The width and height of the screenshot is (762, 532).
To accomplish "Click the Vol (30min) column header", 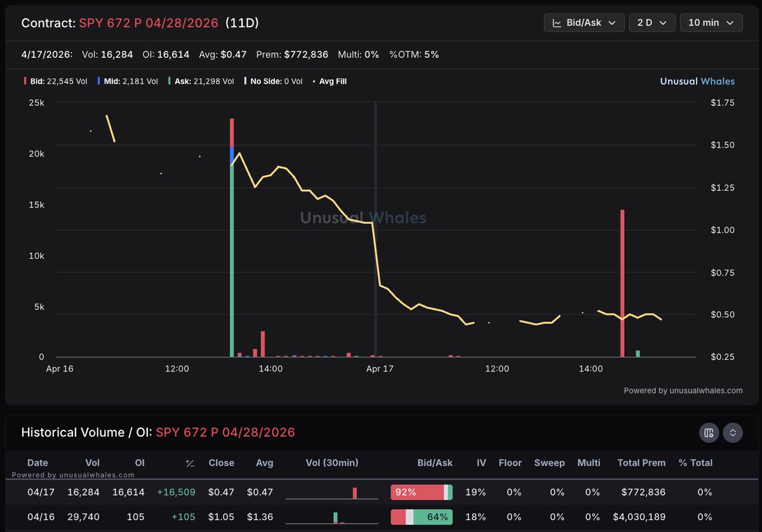I will pos(331,463).
